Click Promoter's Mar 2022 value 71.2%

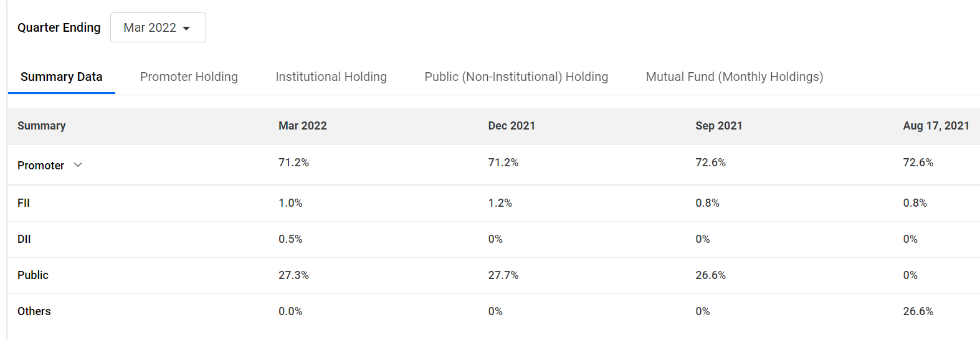click(x=293, y=163)
